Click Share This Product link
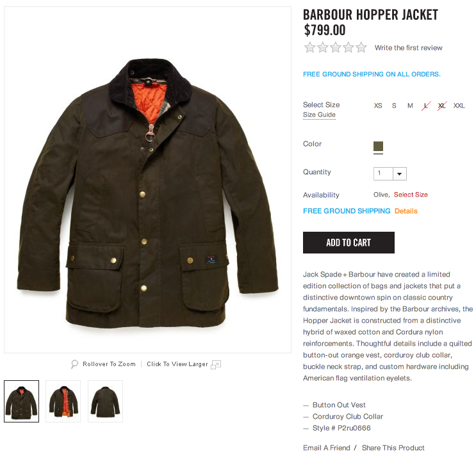Screen dimensions: 476x466 click(x=393, y=448)
